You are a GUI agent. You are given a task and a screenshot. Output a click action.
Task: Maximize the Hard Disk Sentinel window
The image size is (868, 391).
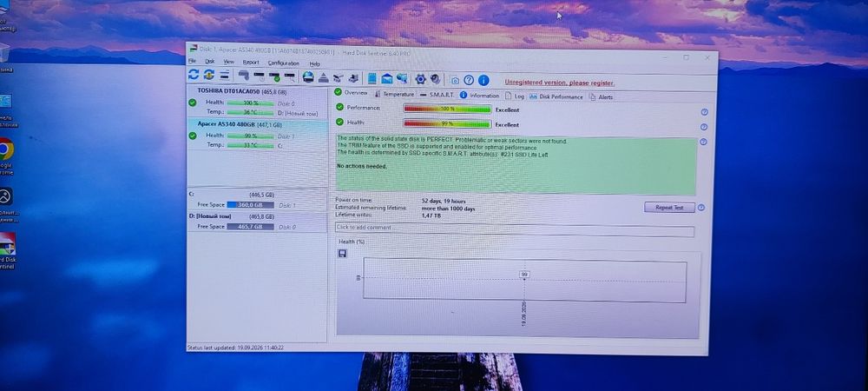tap(687, 57)
